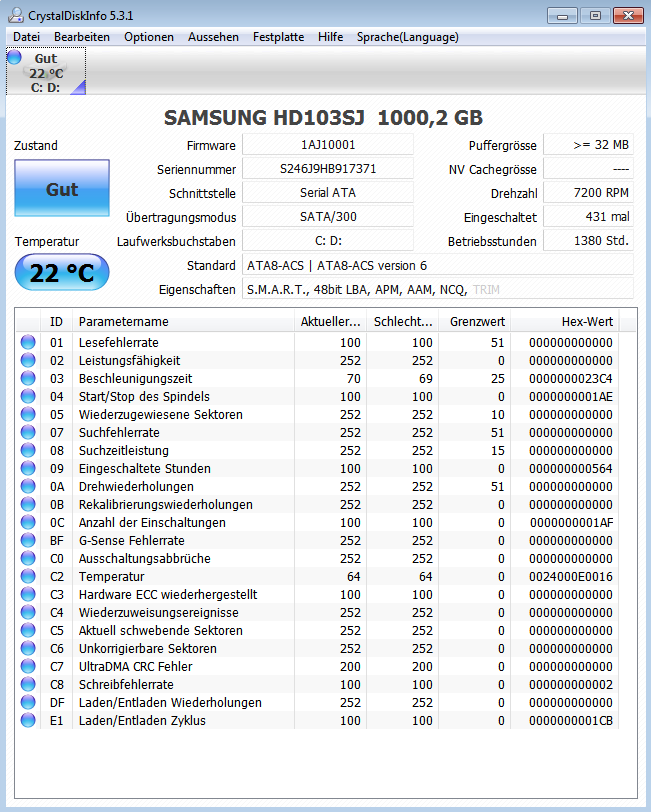651x812 pixels.
Task: Click the Hex-Wert column header
Action: point(565,322)
